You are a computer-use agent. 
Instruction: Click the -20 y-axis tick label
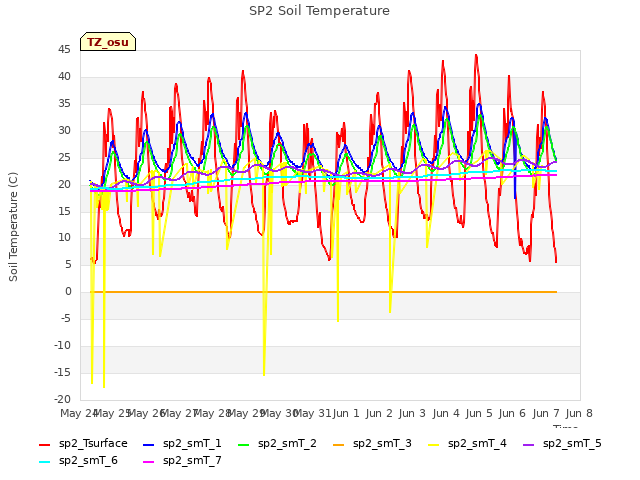click(63, 400)
